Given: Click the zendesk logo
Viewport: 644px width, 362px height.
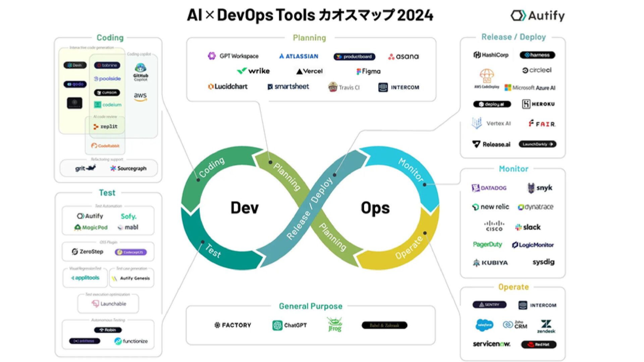Looking at the screenshot, I should point(546,326).
